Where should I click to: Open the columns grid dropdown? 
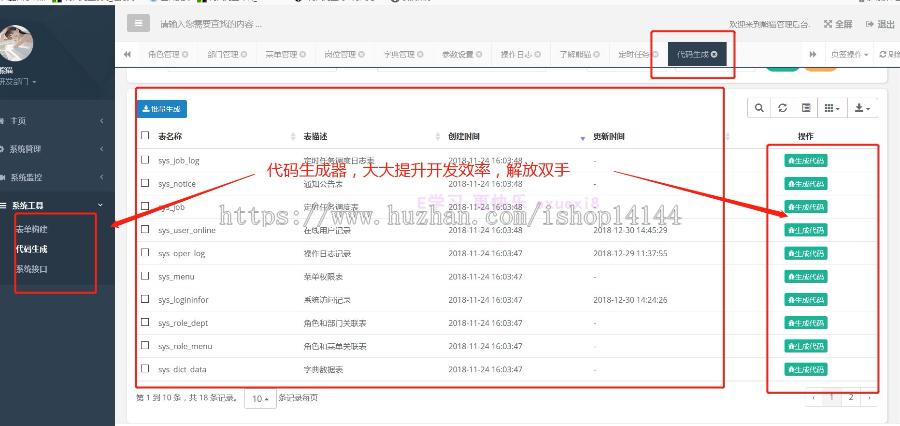(832, 108)
